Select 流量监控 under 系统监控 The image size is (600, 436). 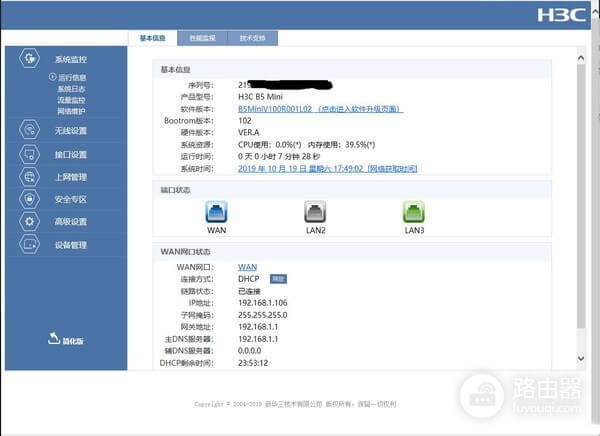[71, 99]
